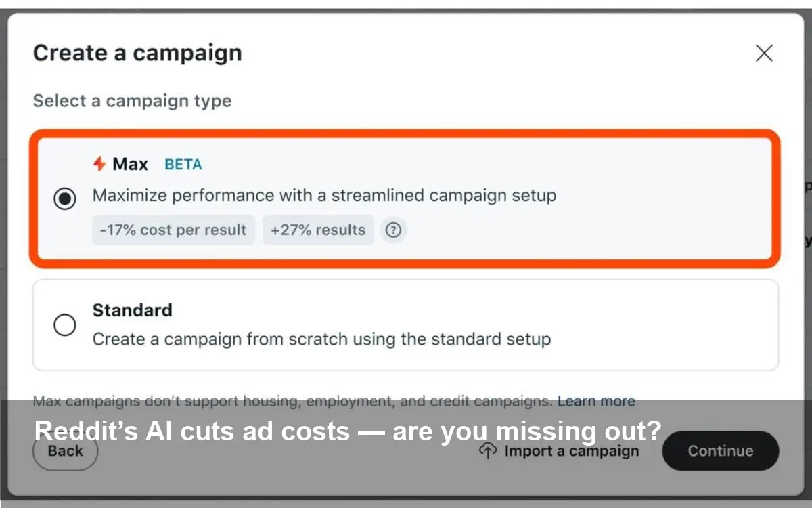
Task: Open the Learn more link about Max campaigns
Action: tap(596, 400)
